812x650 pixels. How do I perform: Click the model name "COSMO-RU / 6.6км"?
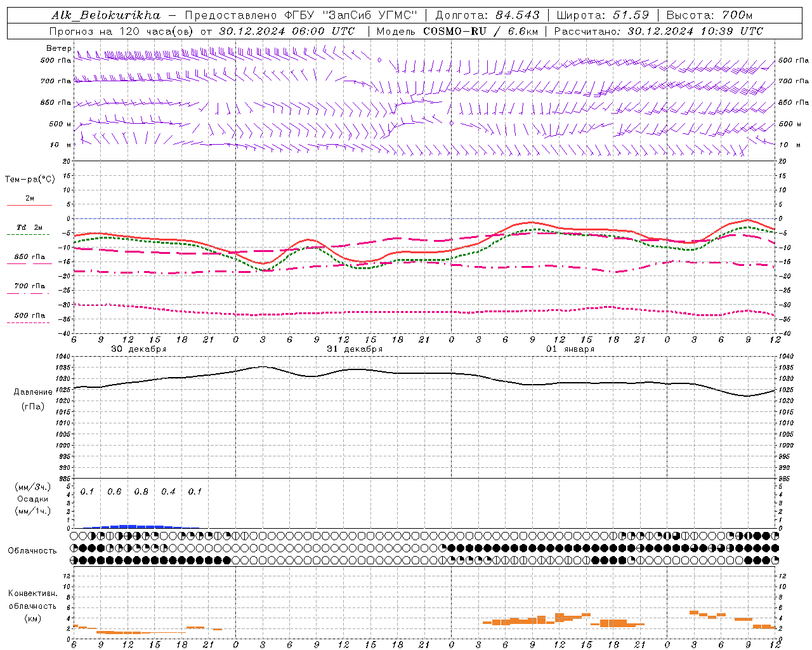pyautogui.click(x=480, y=31)
